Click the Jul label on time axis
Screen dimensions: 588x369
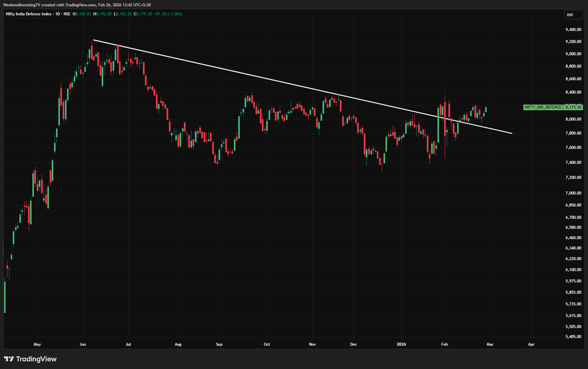128,344
